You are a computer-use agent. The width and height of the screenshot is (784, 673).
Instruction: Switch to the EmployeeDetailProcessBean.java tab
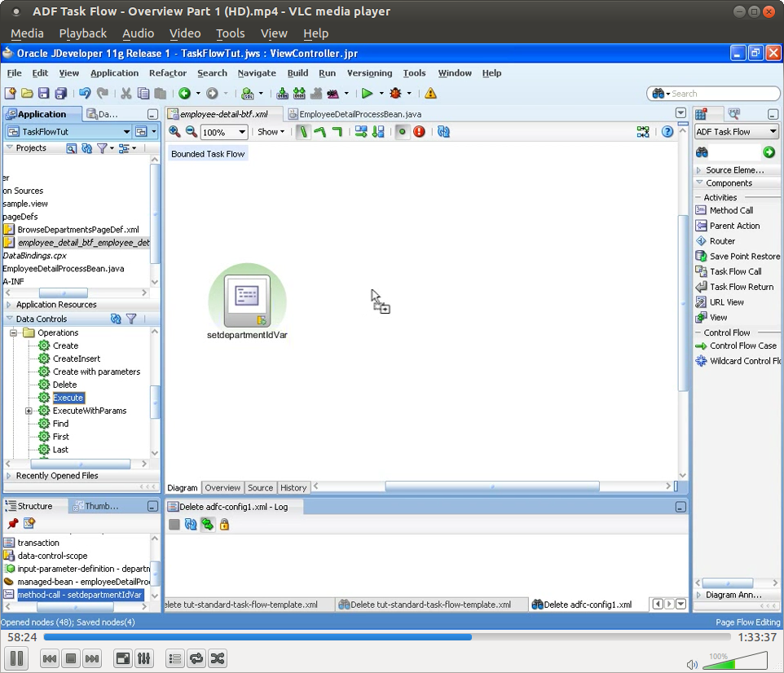click(358, 114)
